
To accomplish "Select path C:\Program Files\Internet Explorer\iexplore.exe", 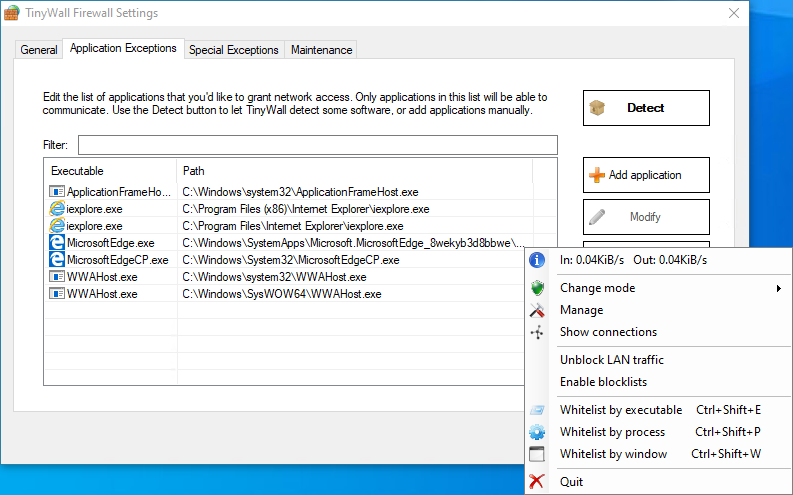I will tap(293, 226).
